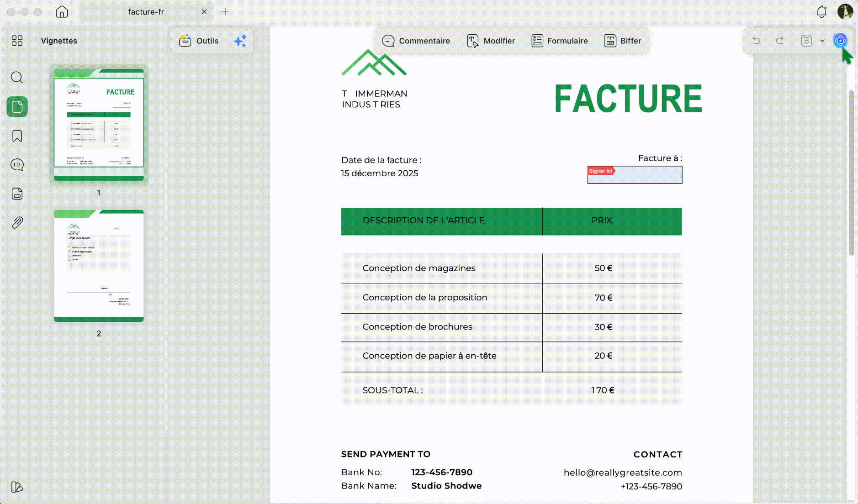
Task: Add a new tab with plus button
Action: 225,12
